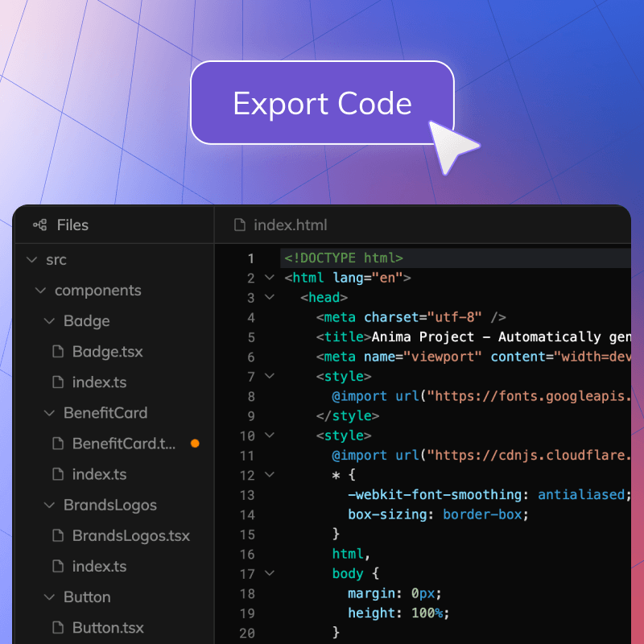Fold the body rule at line 17
The width and height of the screenshot is (644, 644).
[270, 573]
